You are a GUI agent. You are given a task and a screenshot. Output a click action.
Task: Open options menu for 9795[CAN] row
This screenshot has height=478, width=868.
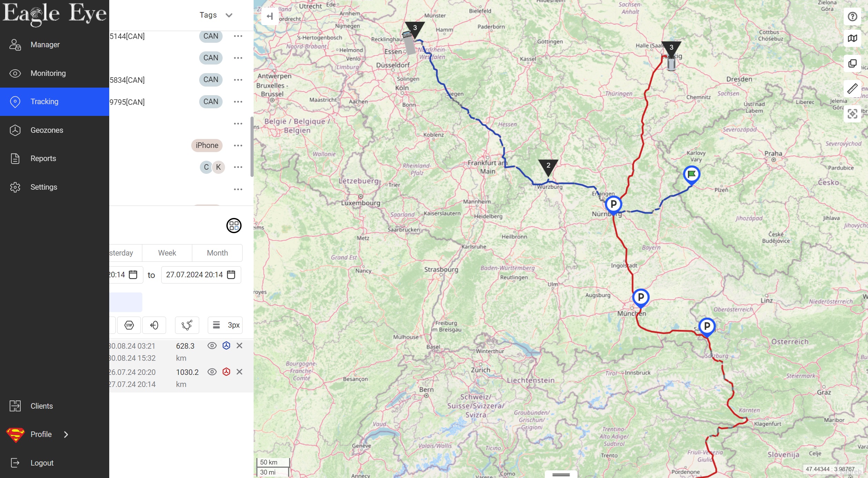pos(238,102)
